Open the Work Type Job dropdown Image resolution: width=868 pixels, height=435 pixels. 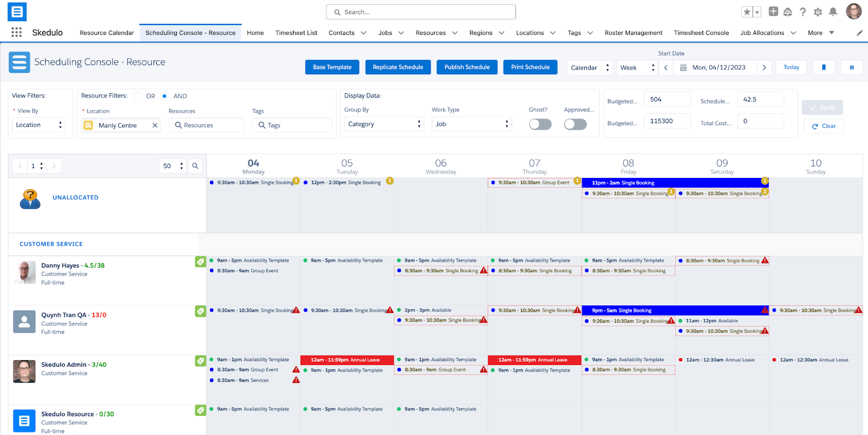coord(472,124)
